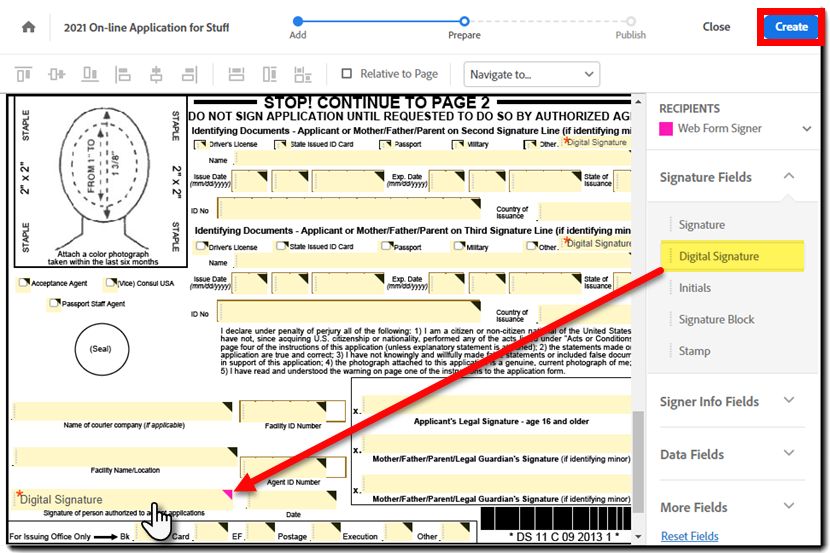Toggle the Relative to Page checkbox
This screenshot has width=830, height=553.
pyautogui.click(x=347, y=74)
